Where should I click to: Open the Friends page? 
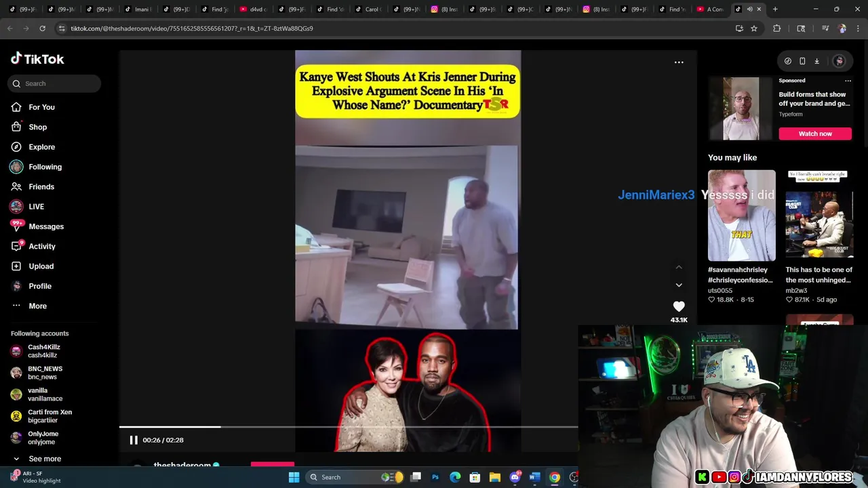coord(41,186)
